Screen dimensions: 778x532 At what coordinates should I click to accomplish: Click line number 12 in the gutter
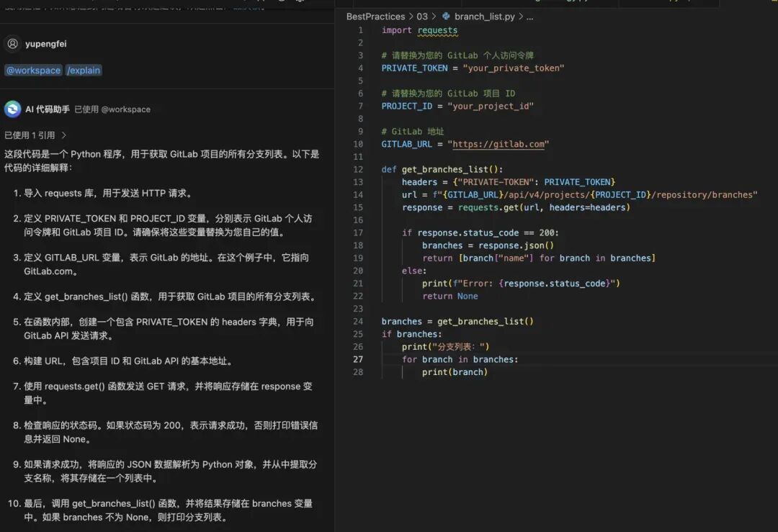click(x=358, y=170)
